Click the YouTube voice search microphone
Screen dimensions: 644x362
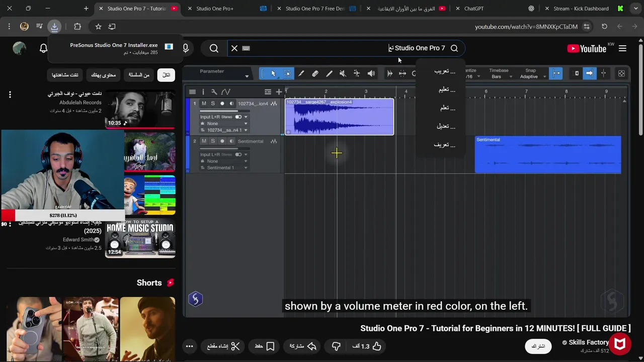pos(186,48)
